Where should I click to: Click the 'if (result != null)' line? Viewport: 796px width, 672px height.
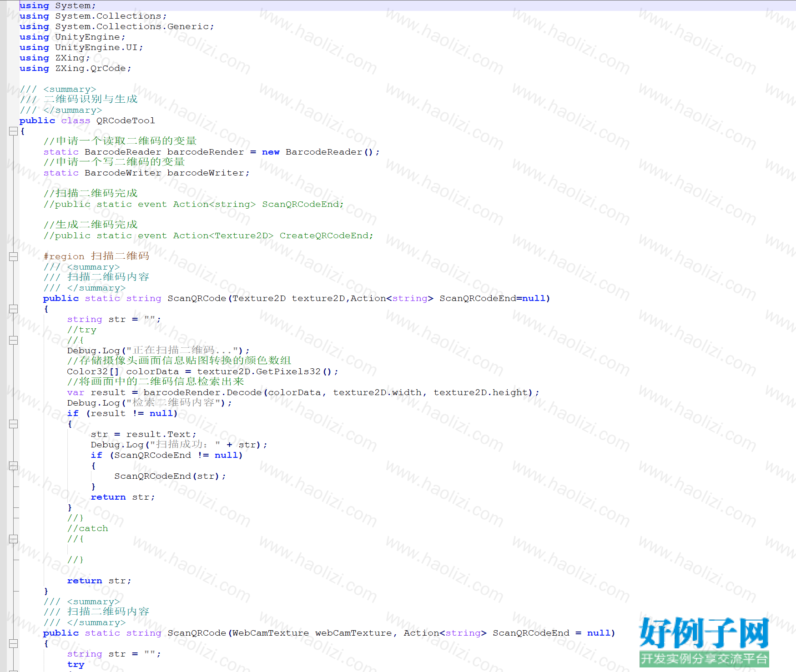(122, 413)
